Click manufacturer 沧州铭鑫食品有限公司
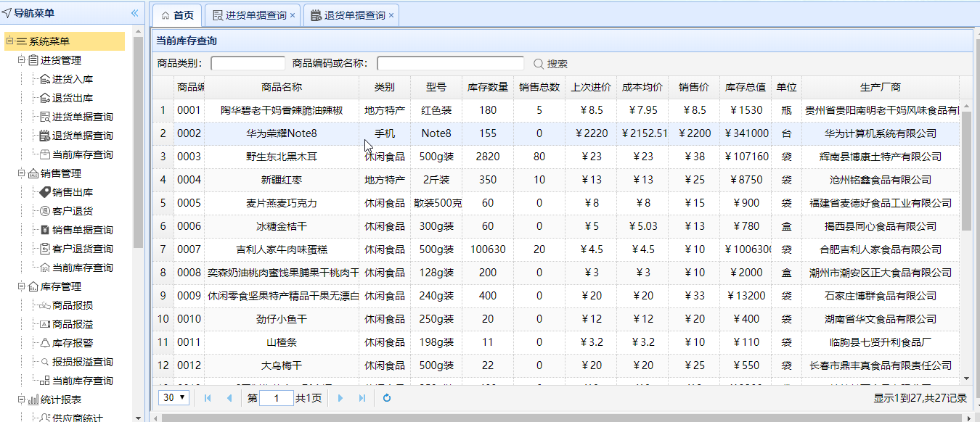This screenshot has width=980, height=422. click(881, 180)
